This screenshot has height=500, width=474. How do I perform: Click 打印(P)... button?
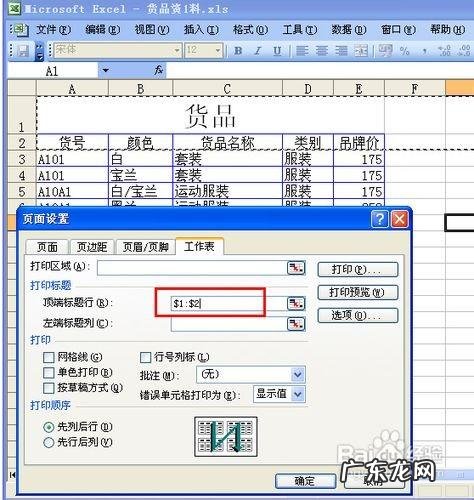(358, 269)
